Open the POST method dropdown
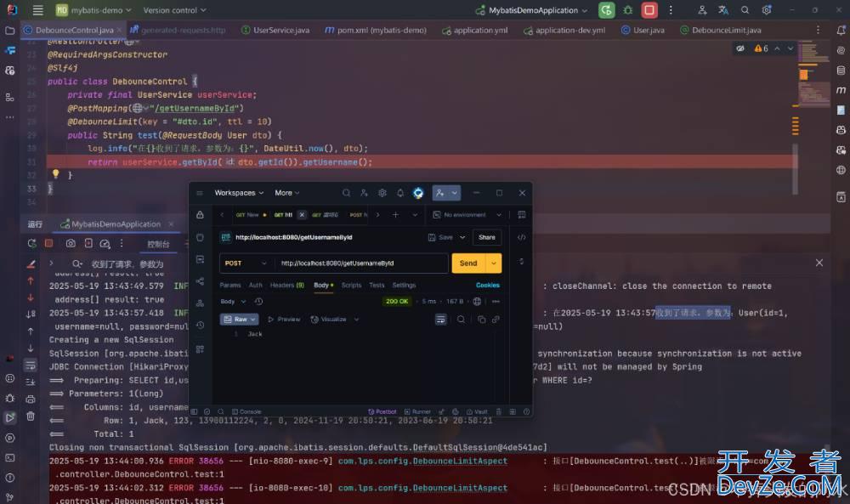This screenshot has width=850, height=504. [246, 263]
